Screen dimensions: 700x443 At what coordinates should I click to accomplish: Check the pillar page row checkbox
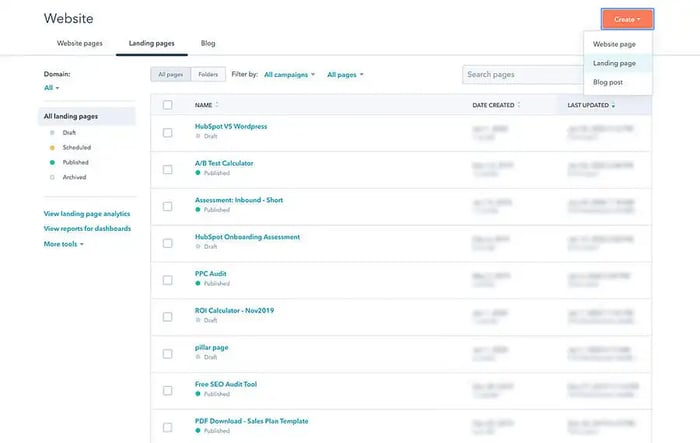coord(167,354)
